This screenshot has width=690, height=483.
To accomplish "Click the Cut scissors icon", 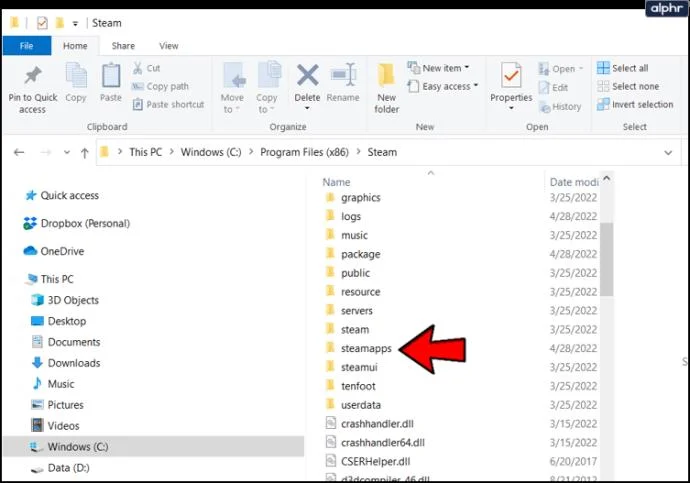I will coord(138,68).
